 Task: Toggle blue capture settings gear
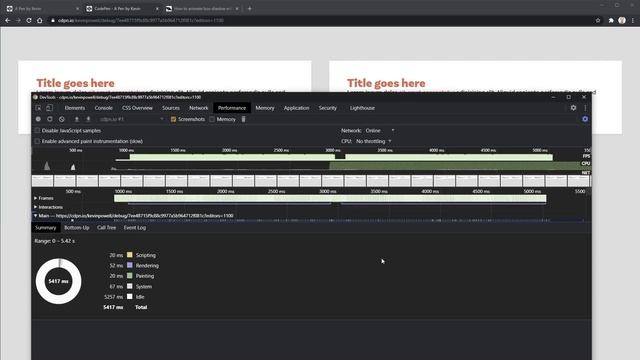585,119
